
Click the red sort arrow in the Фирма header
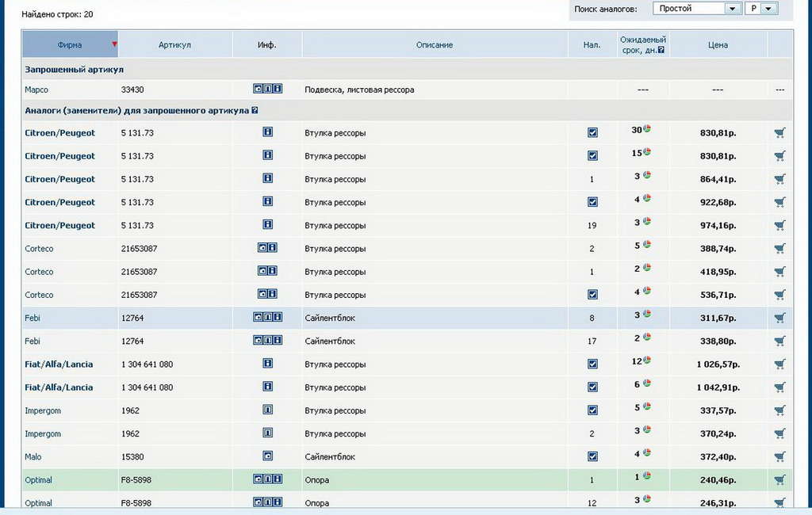[x=114, y=44]
